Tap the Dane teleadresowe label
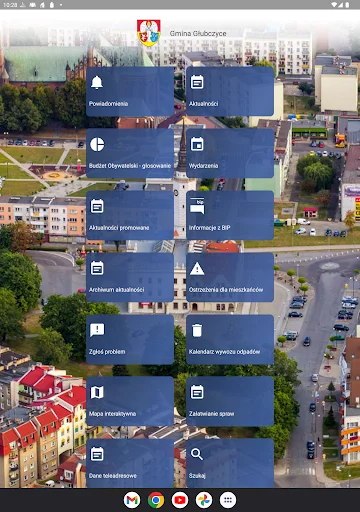Image resolution: width=360 pixels, height=512 pixels. [x=113, y=476]
